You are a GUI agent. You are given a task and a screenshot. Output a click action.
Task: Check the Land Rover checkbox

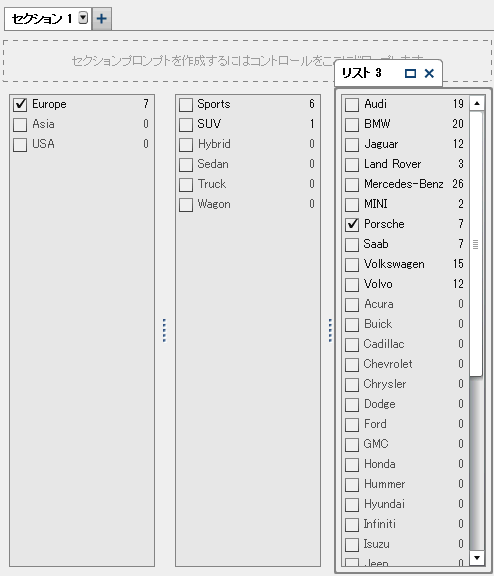pyautogui.click(x=352, y=164)
